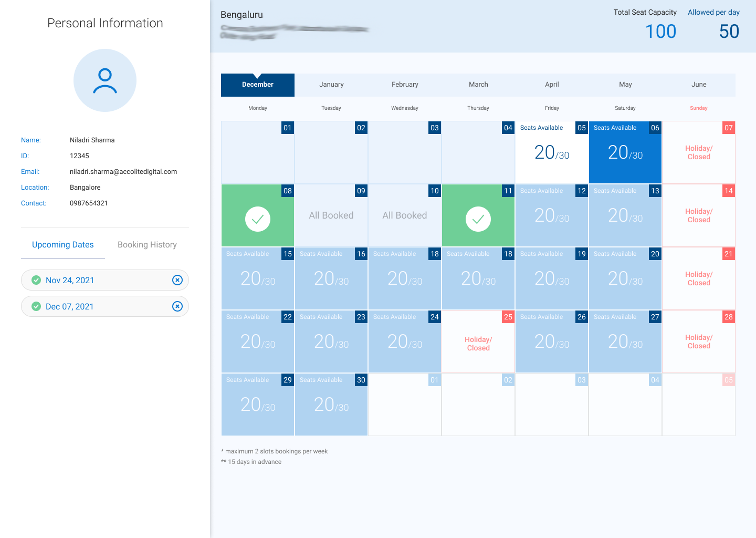Image resolution: width=756 pixels, height=538 pixels.
Task: Go to the March month tab
Action: click(478, 85)
